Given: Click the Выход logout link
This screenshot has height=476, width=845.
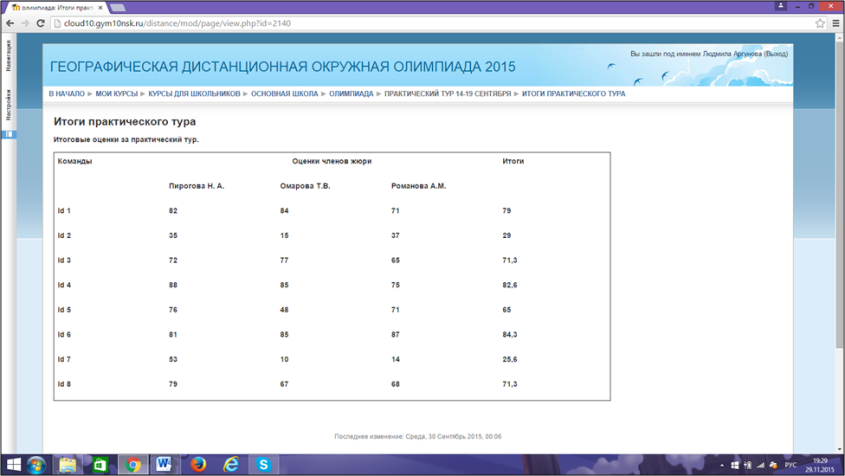Looking at the screenshot, I should [x=775, y=54].
